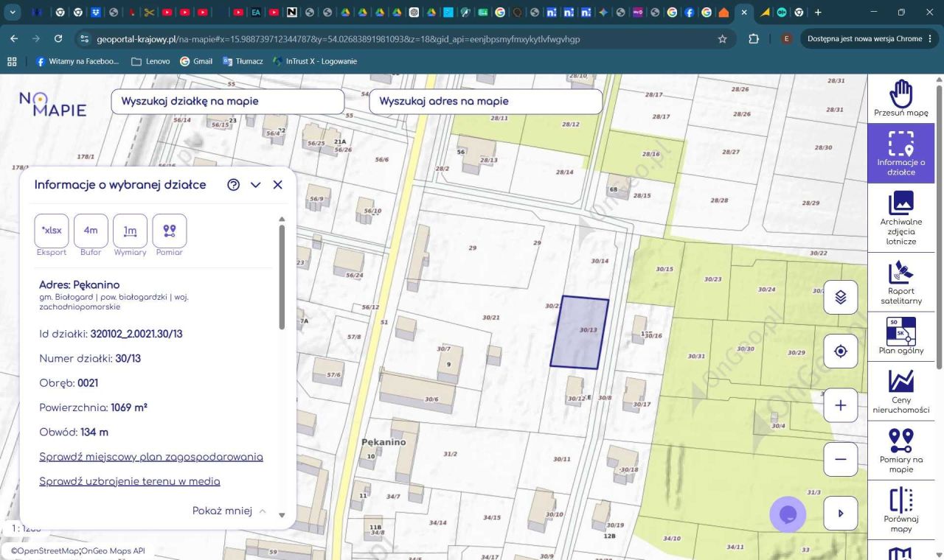
Task: Click the Obwód 134 m value
Action: 94,432
